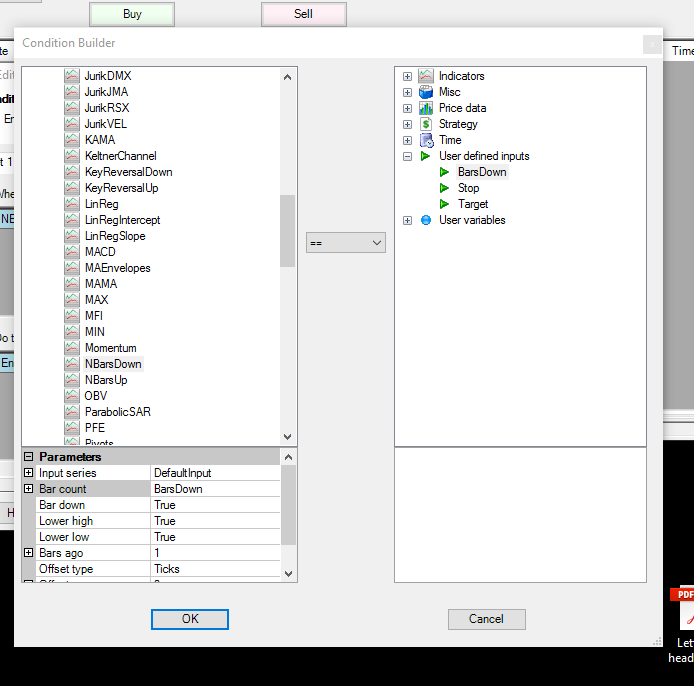Expand the Input series parameter
This screenshot has height=686, width=694.
tap(28, 473)
